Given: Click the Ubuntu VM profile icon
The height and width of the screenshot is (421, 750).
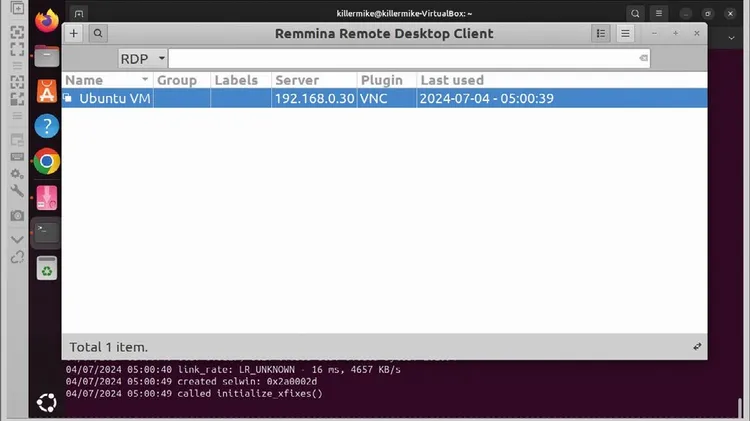Looking at the screenshot, I should [68, 98].
